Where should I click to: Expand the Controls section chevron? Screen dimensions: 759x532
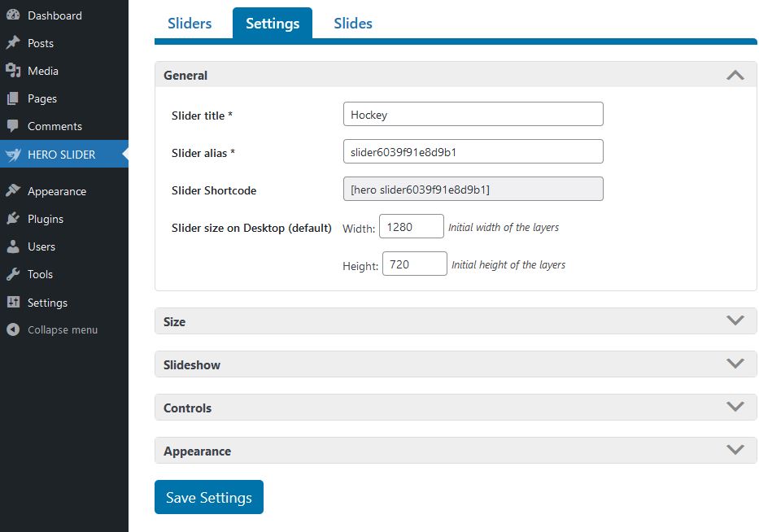pos(735,407)
